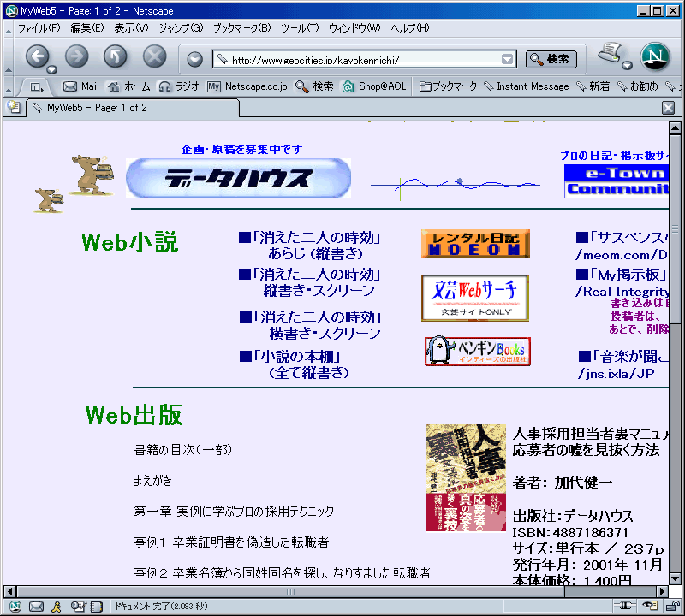Open Mail from the personal toolbar

pos(81,86)
